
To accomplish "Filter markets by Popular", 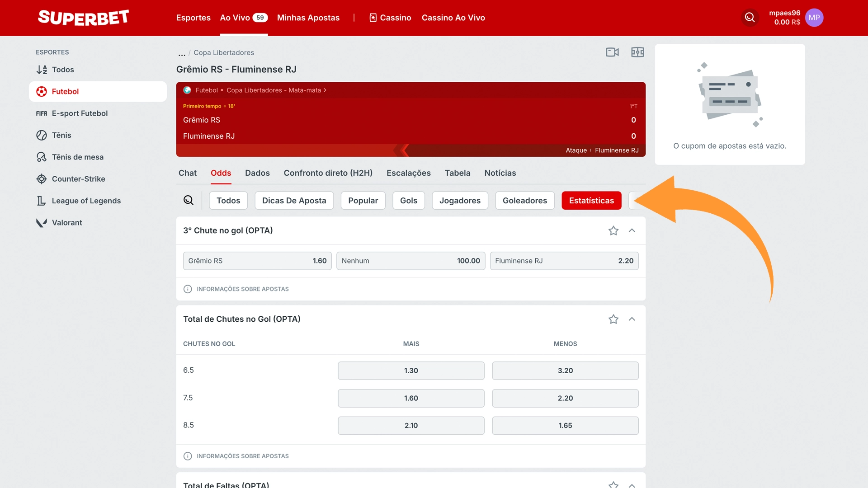I will pos(363,201).
